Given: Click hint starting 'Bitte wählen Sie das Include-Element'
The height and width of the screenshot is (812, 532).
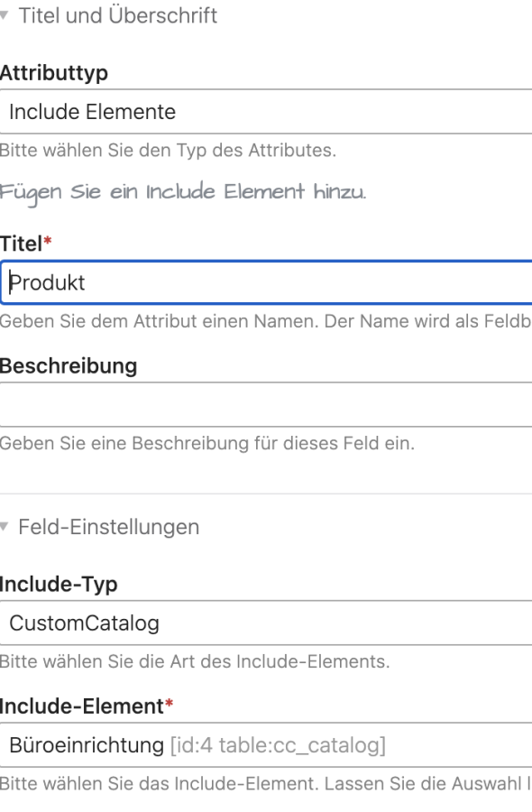Looking at the screenshot, I should [x=266, y=783].
